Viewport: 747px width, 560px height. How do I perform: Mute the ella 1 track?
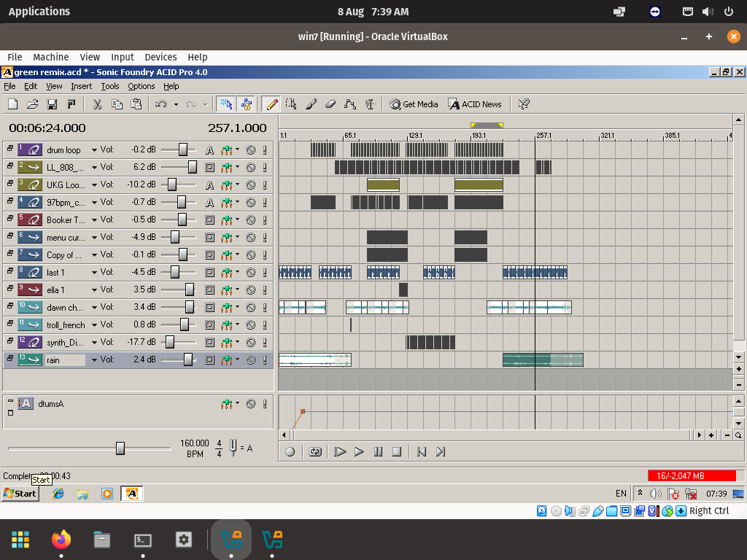tap(251, 290)
